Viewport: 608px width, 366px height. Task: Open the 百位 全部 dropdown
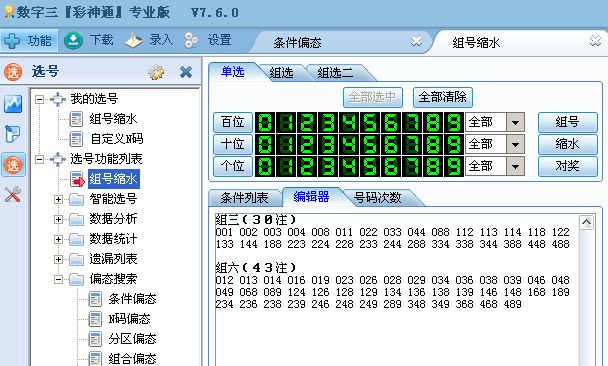tap(515, 123)
